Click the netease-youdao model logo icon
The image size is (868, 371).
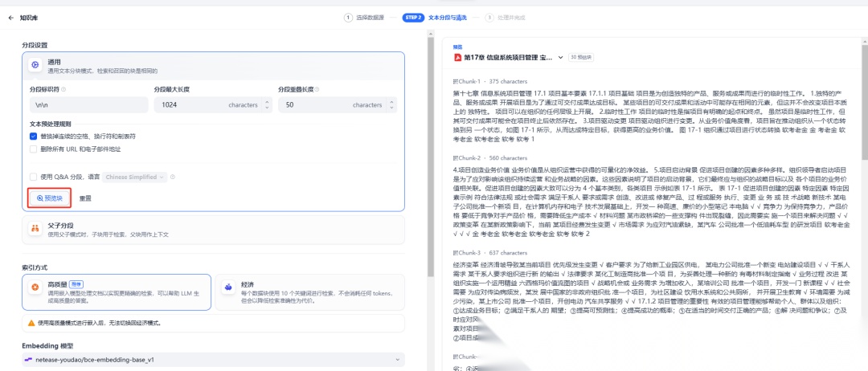(29, 360)
